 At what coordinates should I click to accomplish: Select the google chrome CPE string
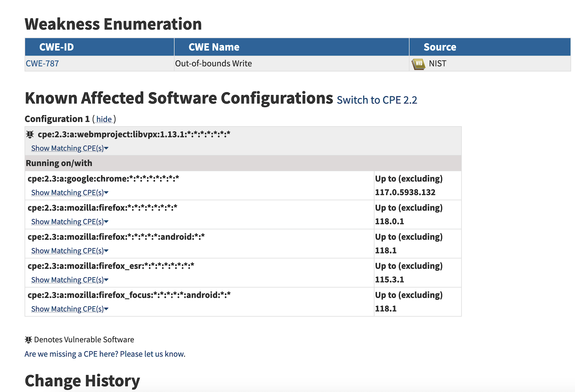pyautogui.click(x=103, y=179)
